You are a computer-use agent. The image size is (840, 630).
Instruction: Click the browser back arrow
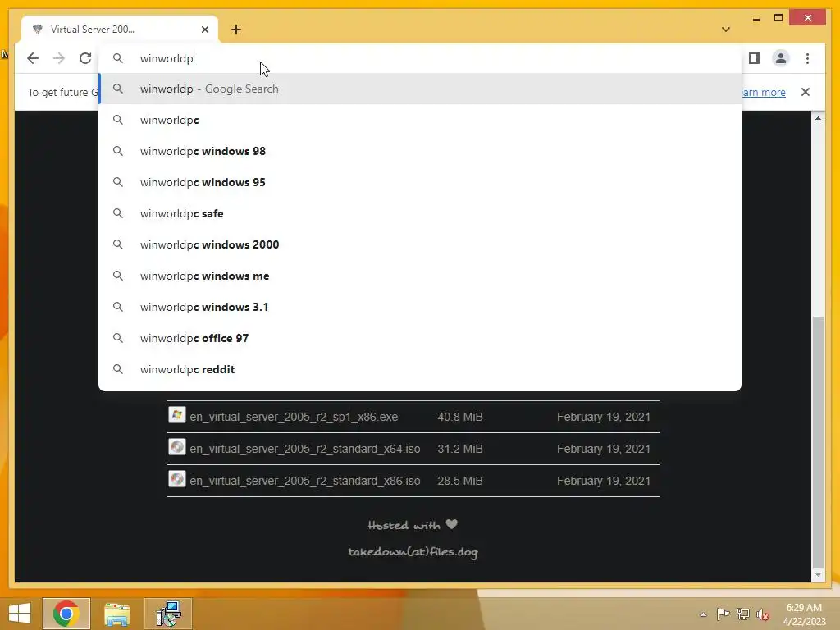pos(33,58)
